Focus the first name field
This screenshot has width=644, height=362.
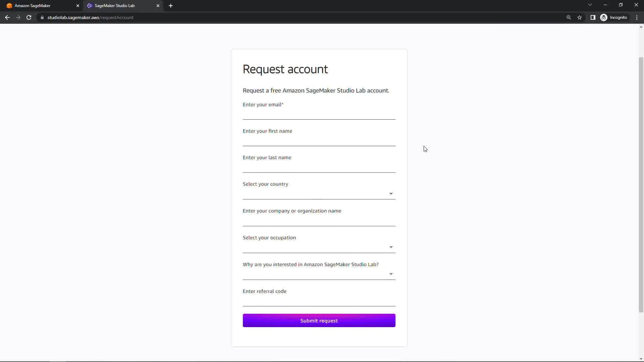(x=319, y=141)
